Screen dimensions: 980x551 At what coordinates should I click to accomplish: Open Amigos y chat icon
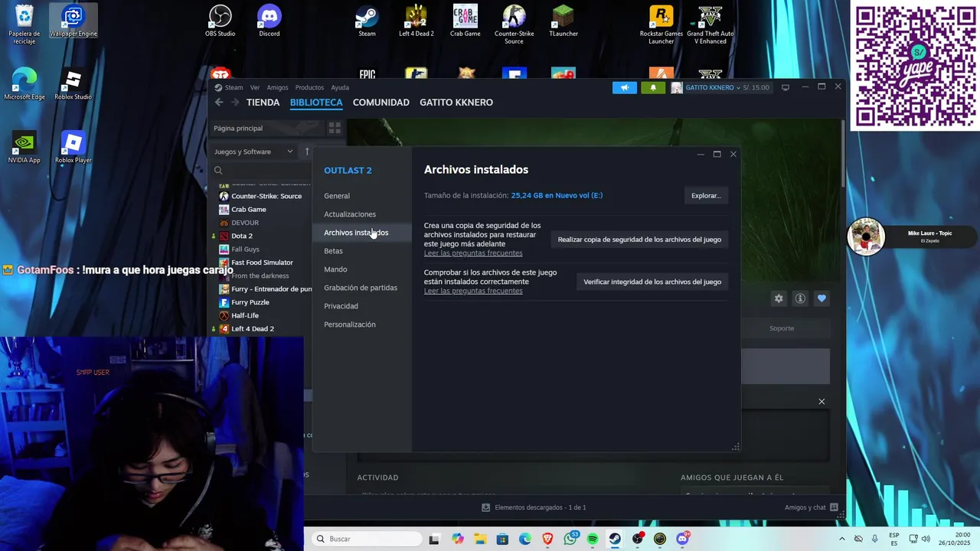point(834,507)
